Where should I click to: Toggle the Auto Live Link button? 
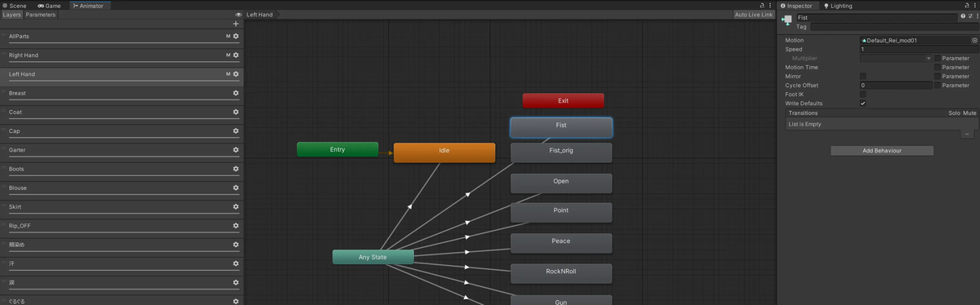753,15
